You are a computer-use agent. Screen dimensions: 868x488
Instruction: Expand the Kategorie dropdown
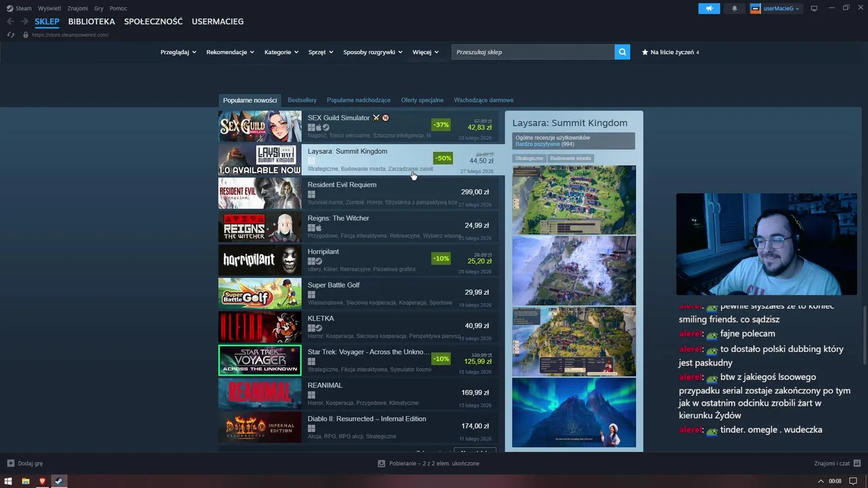click(x=281, y=52)
